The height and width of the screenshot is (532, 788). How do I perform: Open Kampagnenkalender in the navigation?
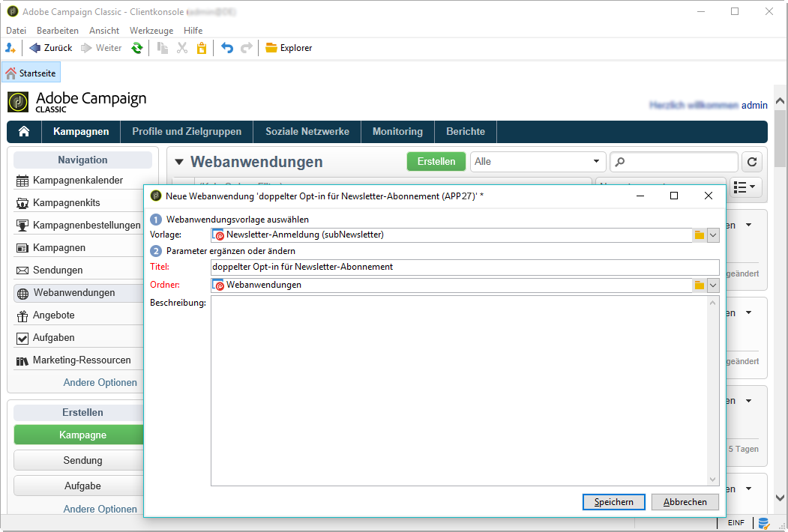(x=78, y=181)
